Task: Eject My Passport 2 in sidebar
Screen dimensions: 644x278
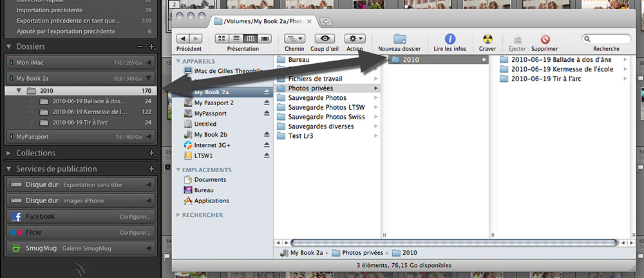Action: coord(267,103)
